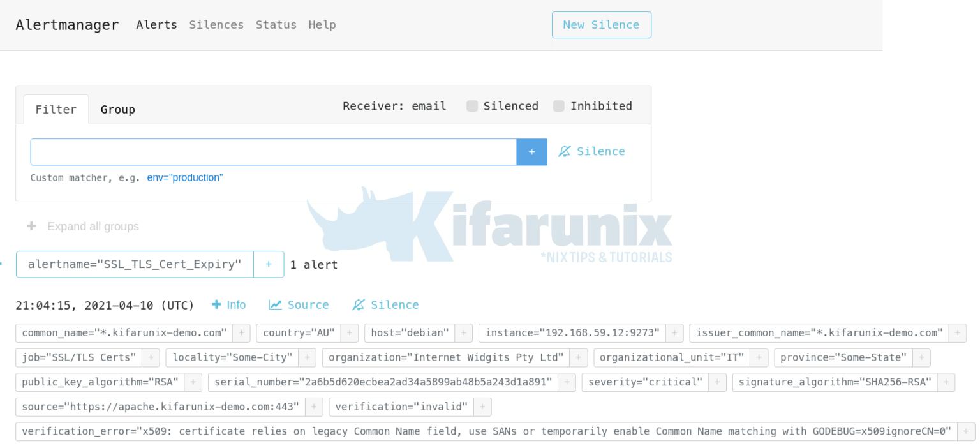Click the New Silence button

601,24
